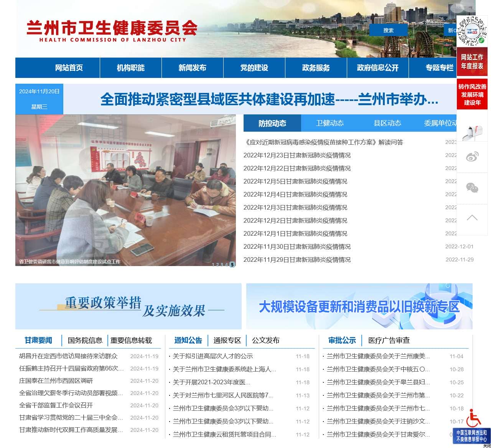Viewport: 491px width, 448px height.
Task: Open the 大规模设备更新和消费品以旧换新专区 banner
Action: tap(359, 306)
